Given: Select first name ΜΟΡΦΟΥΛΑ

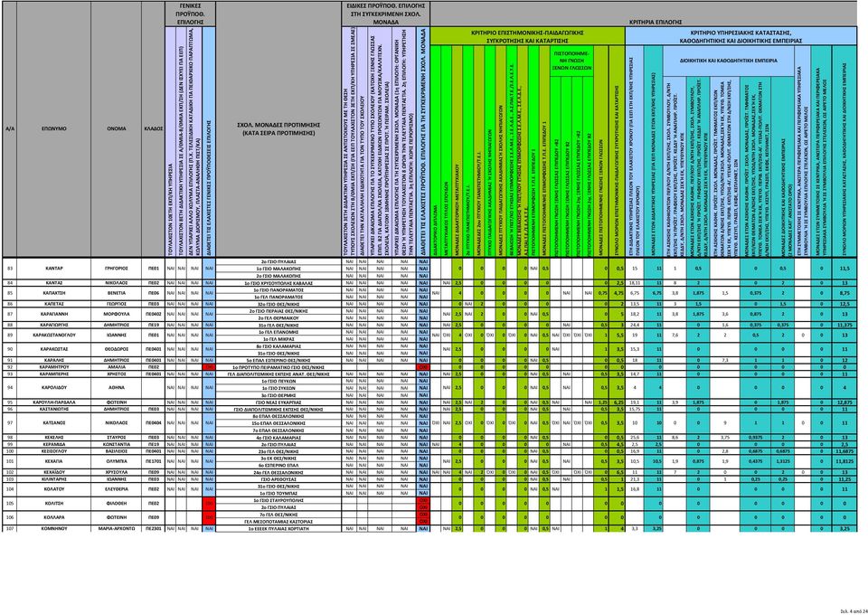Looking at the screenshot, I should point(117,315).
